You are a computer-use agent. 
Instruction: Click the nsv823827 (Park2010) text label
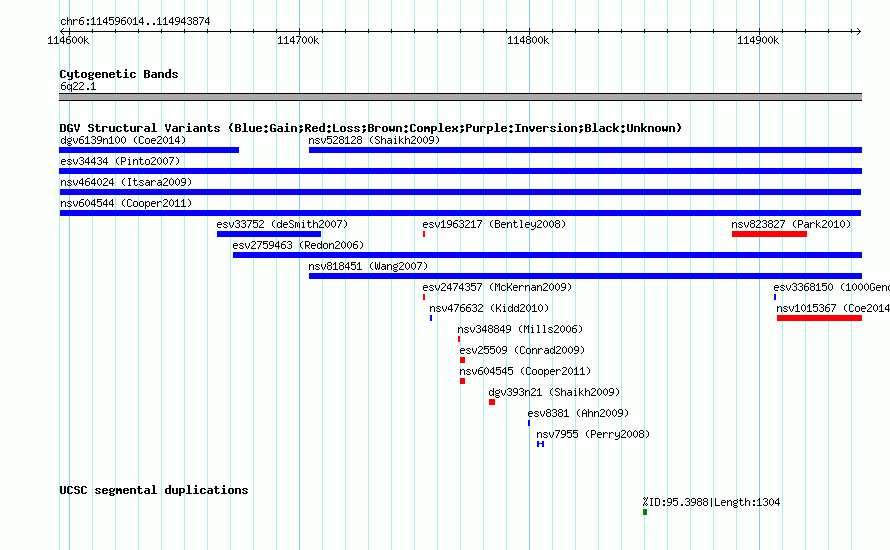(791, 224)
